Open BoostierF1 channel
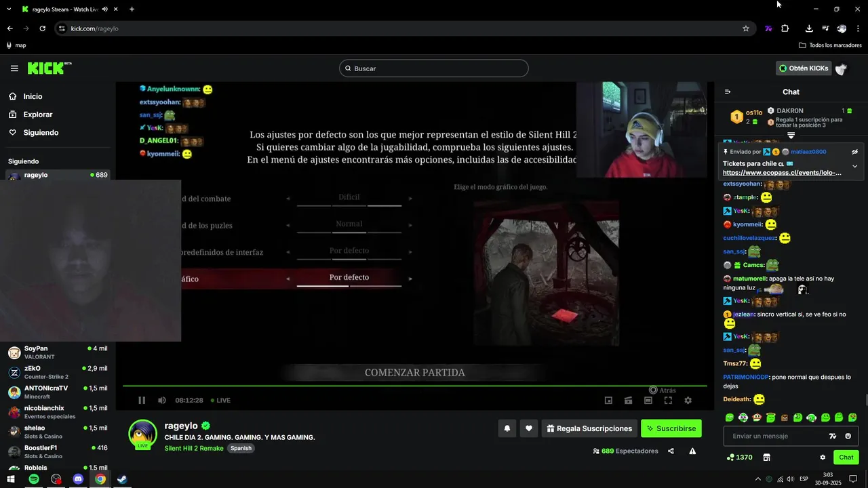868x488 pixels. click(58, 451)
